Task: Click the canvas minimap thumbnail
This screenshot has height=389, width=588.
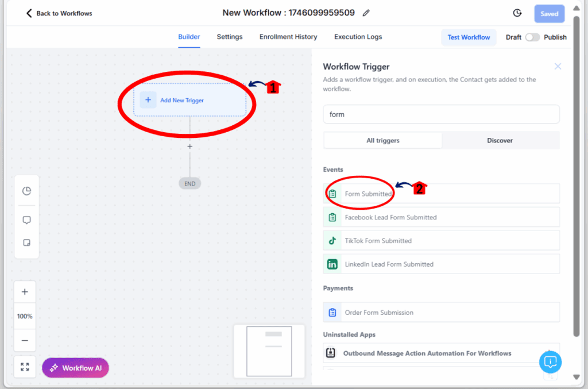Action: click(x=269, y=351)
